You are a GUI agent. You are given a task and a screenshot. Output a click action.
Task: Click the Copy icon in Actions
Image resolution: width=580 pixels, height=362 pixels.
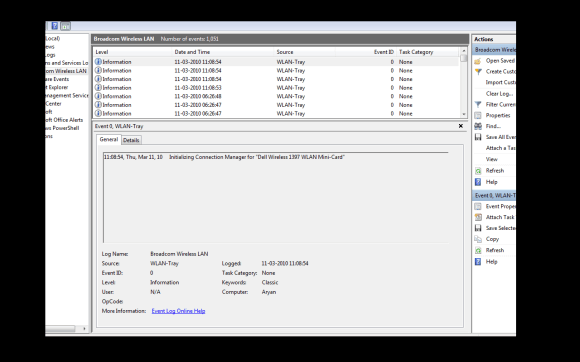point(478,239)
